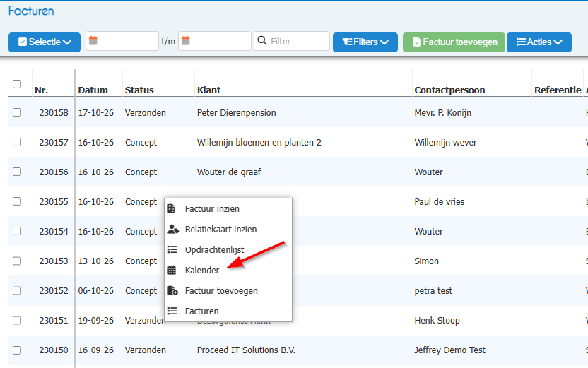Open the end date calendar picker icon

coord(186,40)
